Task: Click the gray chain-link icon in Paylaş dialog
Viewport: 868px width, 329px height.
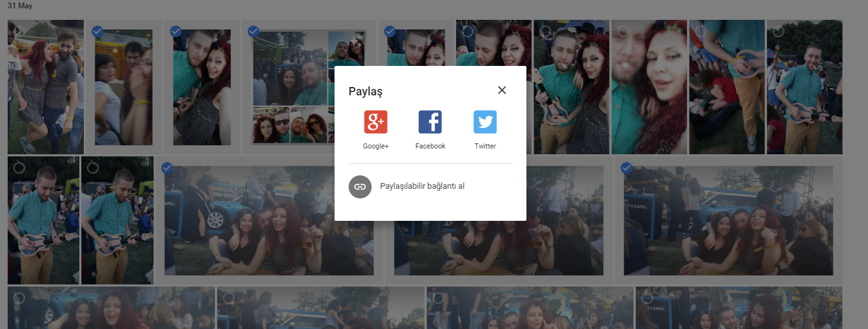Action: click(360, 186)
